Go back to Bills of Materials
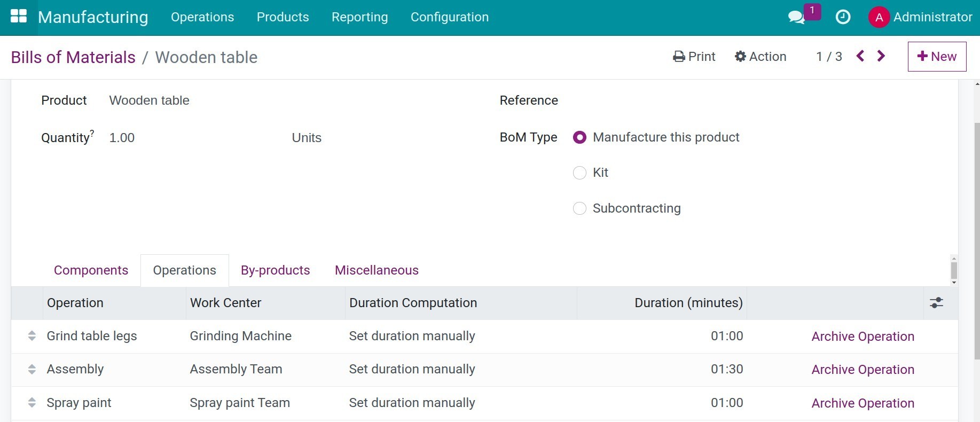Viewport: 980px width, 422px height. (73, 57)
